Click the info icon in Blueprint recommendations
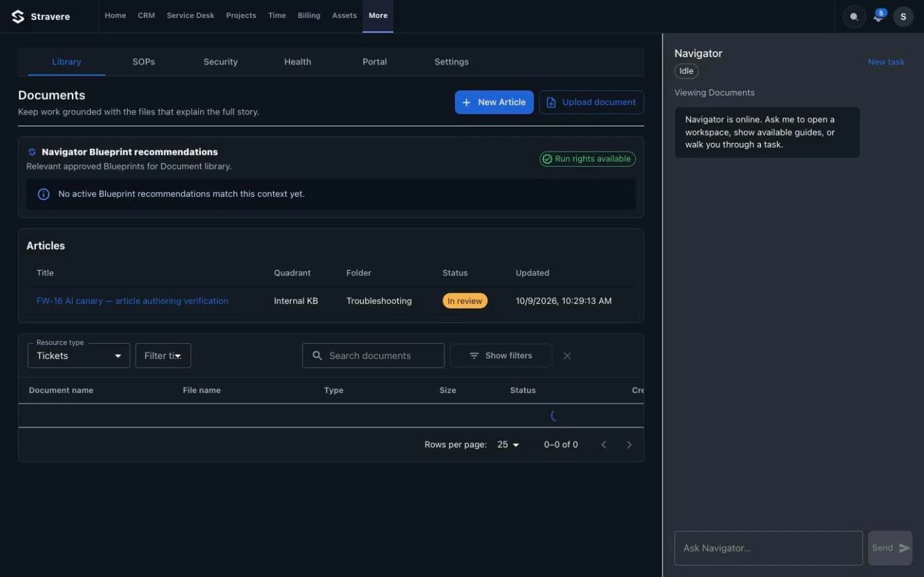 click(x=43, y=194)
